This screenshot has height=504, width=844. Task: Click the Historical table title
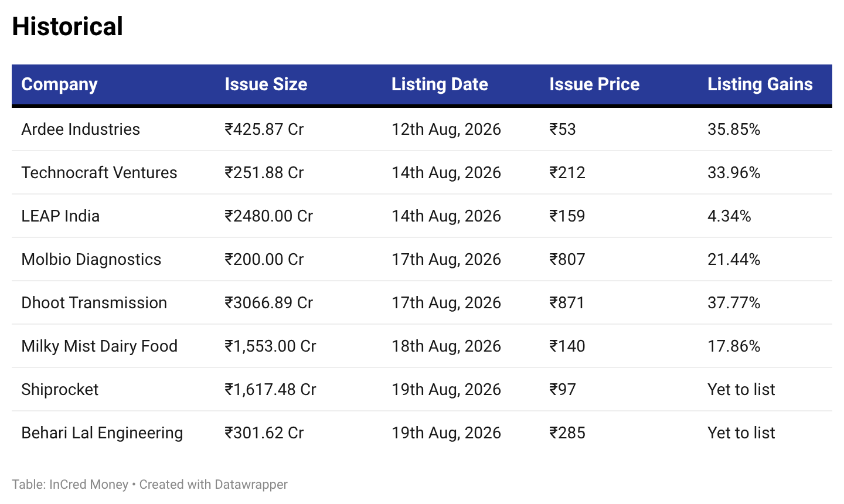click(67, 26)
